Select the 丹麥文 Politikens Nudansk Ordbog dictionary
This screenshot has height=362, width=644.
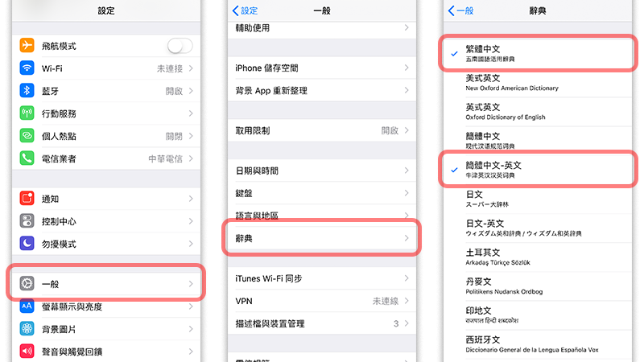coord(538,286)
